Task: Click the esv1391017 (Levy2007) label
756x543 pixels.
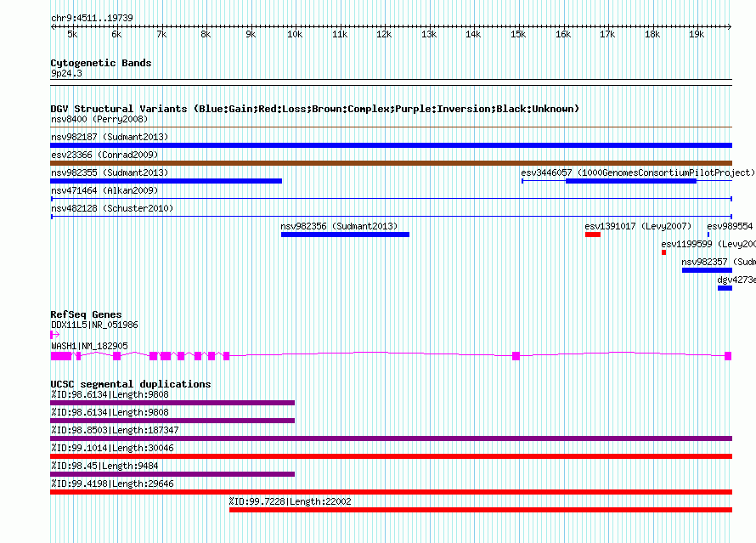Action: point(638,226)
